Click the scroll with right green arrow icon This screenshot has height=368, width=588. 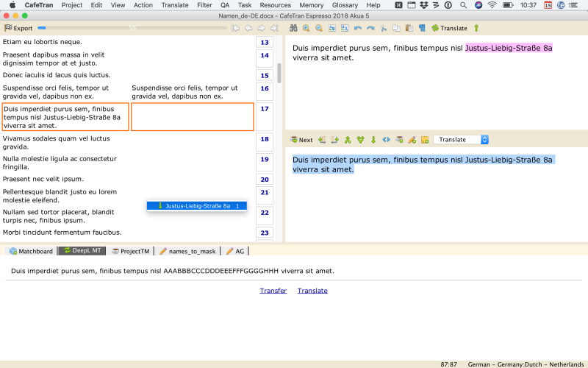(x=335, y=140)
